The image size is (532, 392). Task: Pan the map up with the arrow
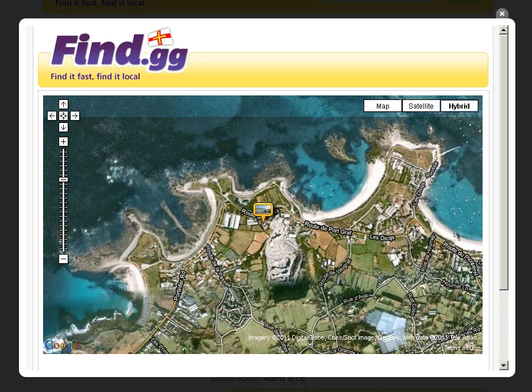[x=63, y=104]
